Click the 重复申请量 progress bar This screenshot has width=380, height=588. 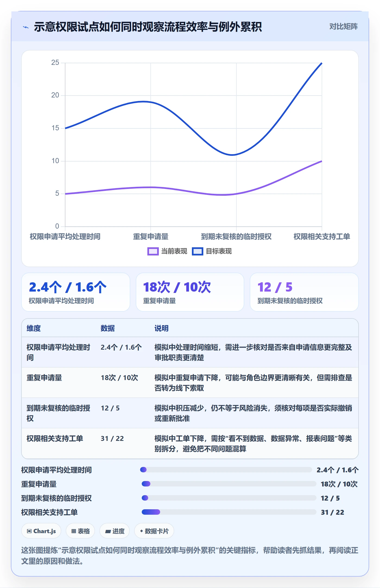pyautogui.click(x=229, y=484)
